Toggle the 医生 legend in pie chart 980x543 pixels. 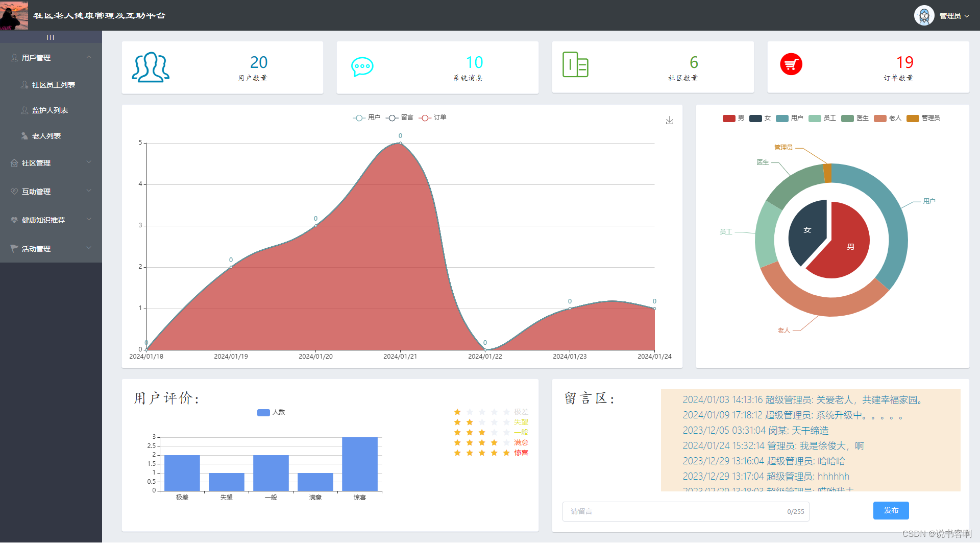point(855,118)
